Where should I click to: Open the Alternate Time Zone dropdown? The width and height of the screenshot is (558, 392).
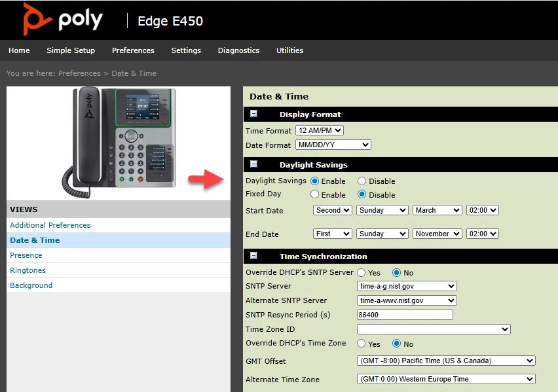pyautogui.click(x=446, y=379)
